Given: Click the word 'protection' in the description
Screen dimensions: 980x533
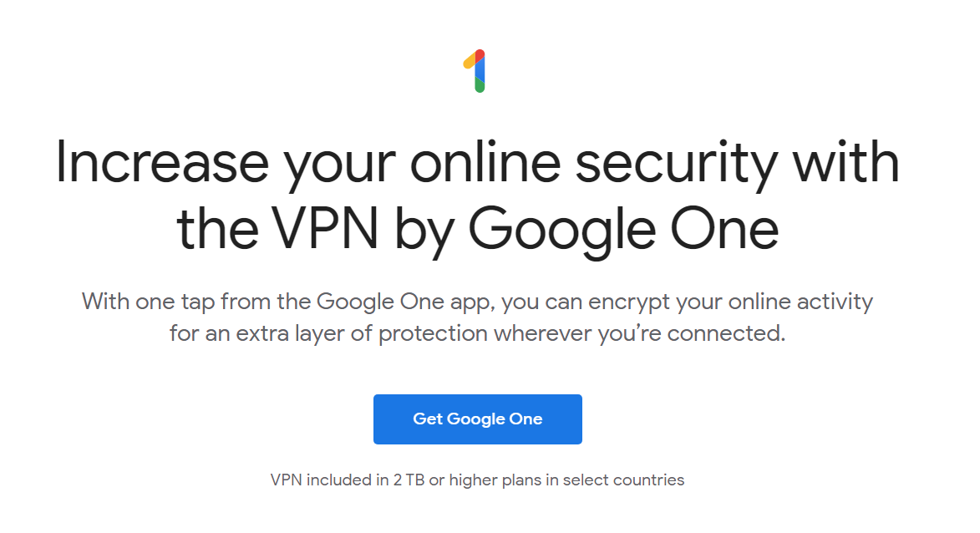Looking at the screenshot, I should point(433,334).
